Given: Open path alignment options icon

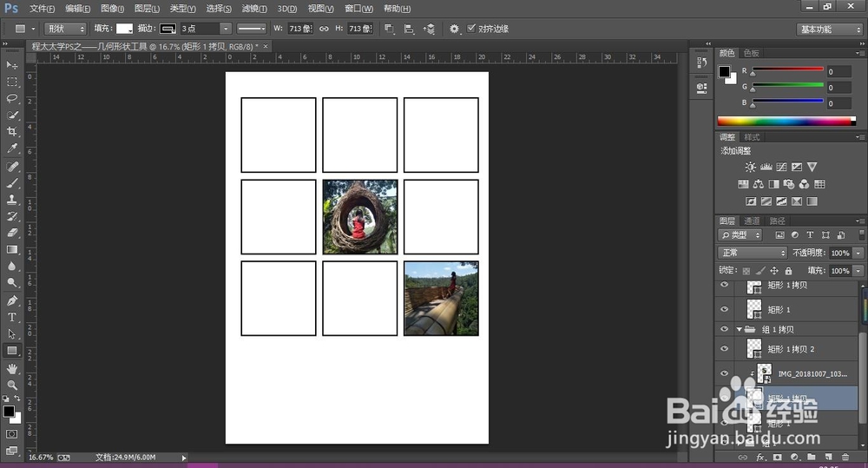Looking at the screenshot, I should coord(409,29).
